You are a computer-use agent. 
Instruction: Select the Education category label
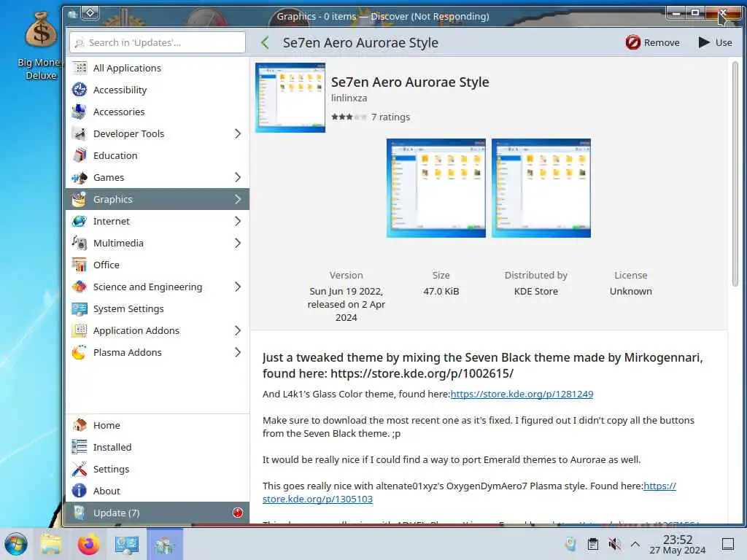pyautogui.click(x=115, y=156)
